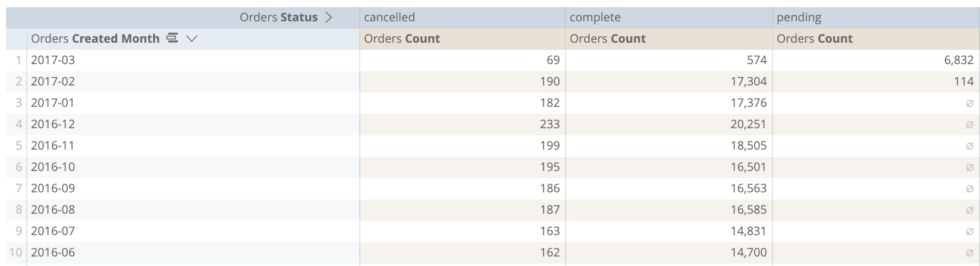Click row number 5
The width and height of the screenshot is (980, 266).
(x=19, y=145)
